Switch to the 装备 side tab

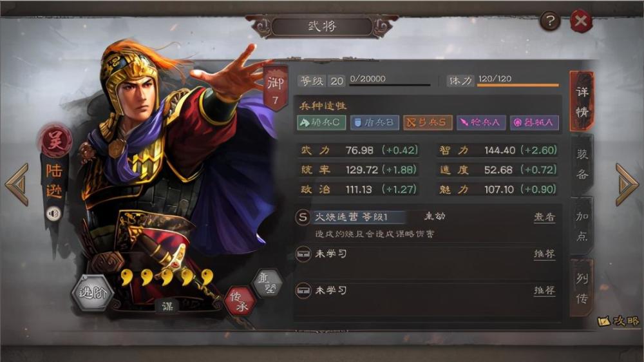pos(582,164)
